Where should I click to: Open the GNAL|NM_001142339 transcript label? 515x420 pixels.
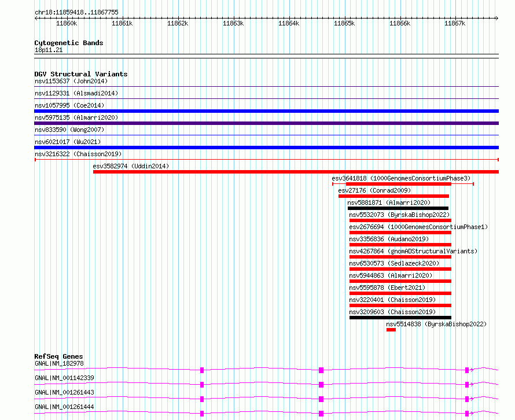click(64, 378)
